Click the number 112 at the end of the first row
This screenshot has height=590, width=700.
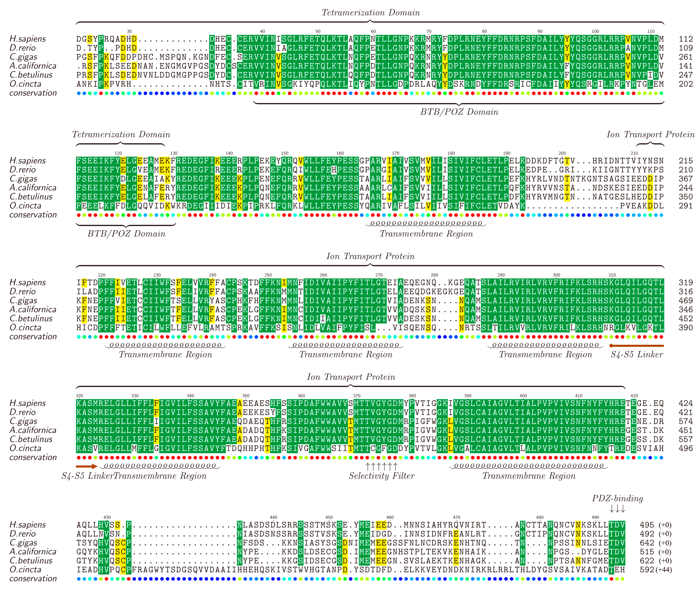(686, 39)
